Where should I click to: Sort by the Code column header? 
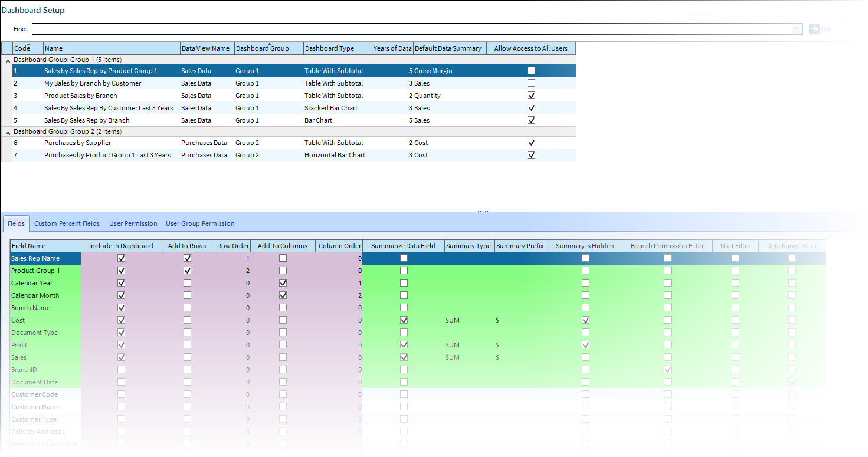point(28,48)
